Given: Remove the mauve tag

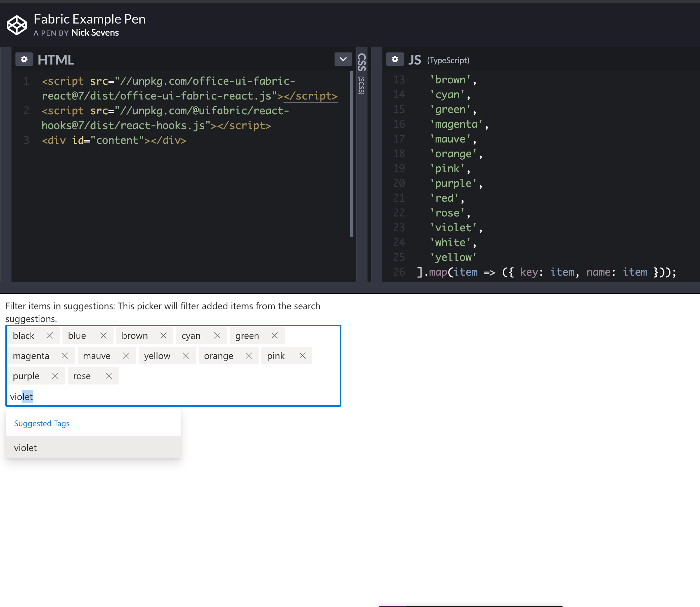Looking at the screenshot, I should (126, 356).
